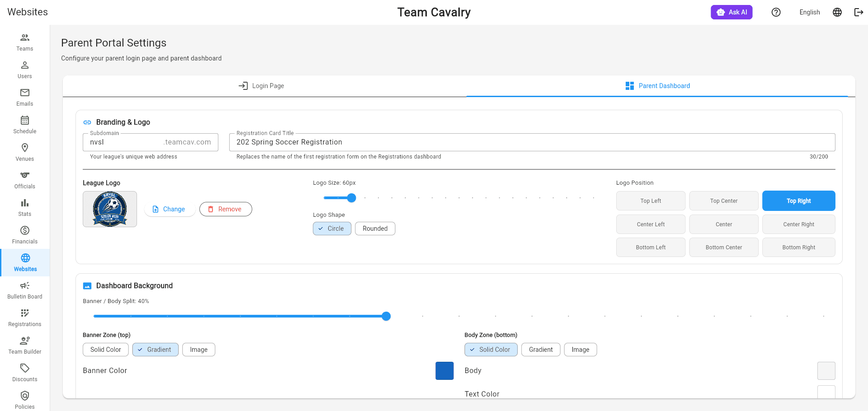Open the Schedule calendar icon
The image size is (868, 411).
(x=25, y=120)
